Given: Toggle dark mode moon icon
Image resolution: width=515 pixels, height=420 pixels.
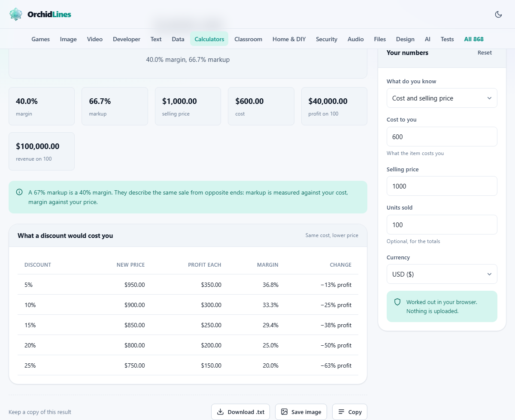Looking at the screenshot, I should (x=498, y=14).
